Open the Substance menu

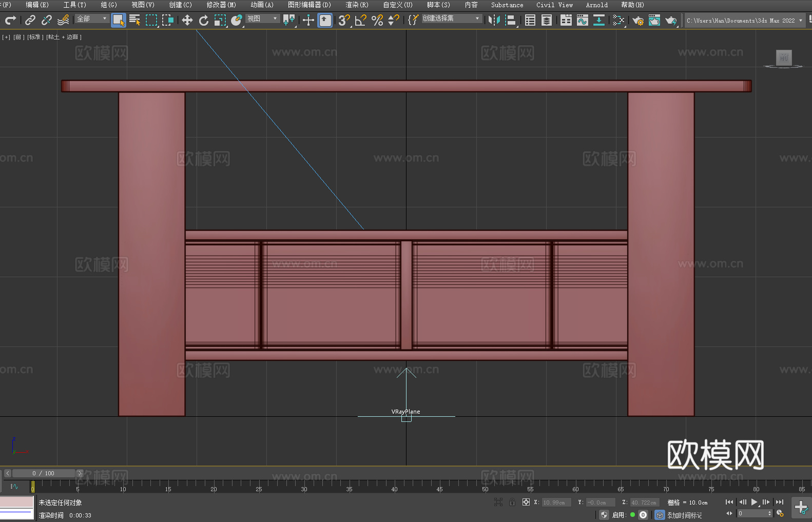coord(507,5)
